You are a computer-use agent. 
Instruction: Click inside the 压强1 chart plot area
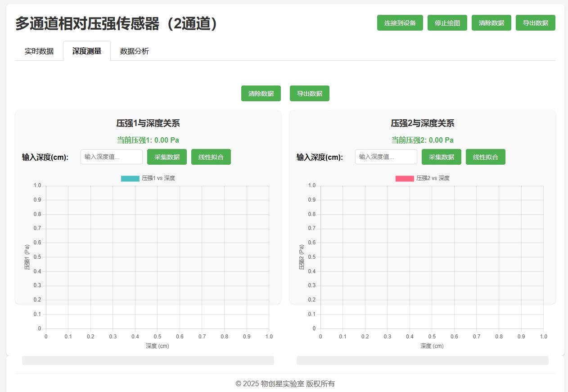[x=158, y=257]
